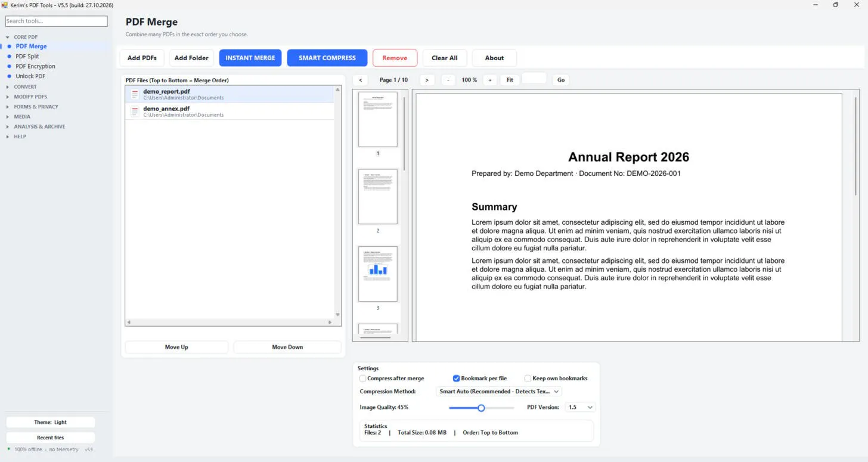The height and width of the screenshot is (462, 868).
Task: Select page 2 thumbnail
Action: point(378,197)
